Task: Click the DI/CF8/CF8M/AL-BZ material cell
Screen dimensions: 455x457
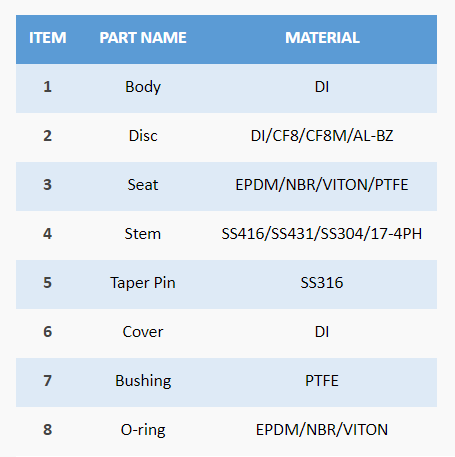Action: coord(322,136)
